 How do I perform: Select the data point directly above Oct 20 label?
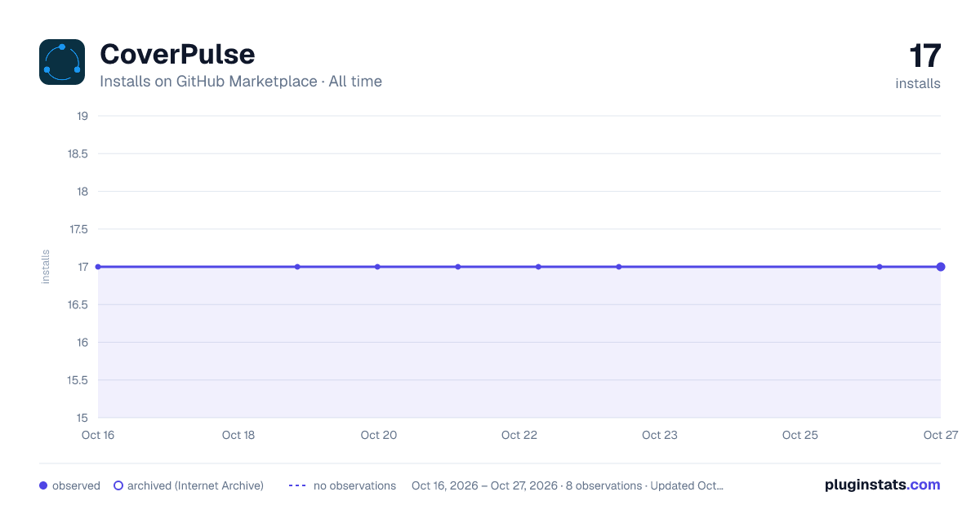[x=377, y=267]
